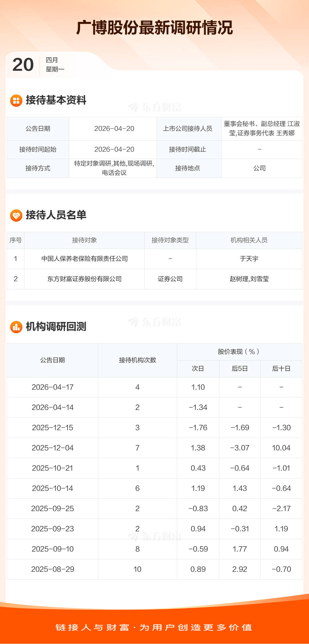Click the date 2025-12-15 row
309x644 pixels.
point(154,428)
